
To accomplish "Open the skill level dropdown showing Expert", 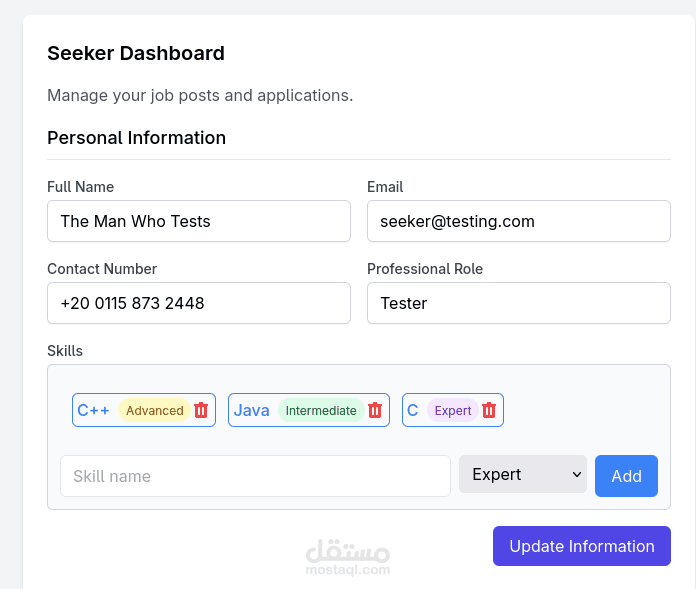I will [x=523, y=475].
